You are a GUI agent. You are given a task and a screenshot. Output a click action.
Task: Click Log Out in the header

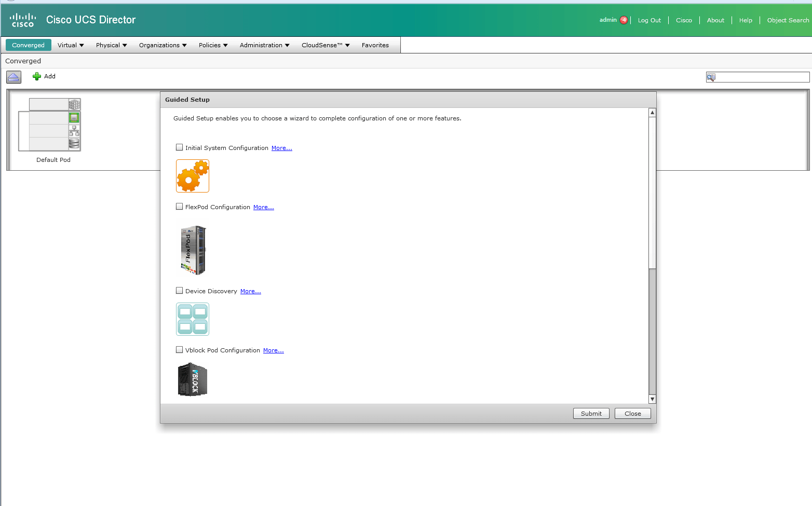(x=649, y=20)
